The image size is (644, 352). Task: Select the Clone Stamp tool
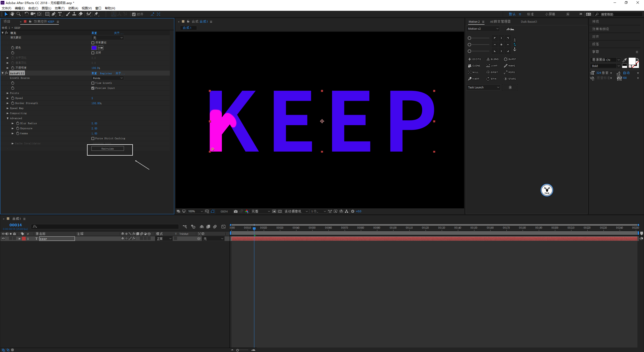click(x=74, y=14)
